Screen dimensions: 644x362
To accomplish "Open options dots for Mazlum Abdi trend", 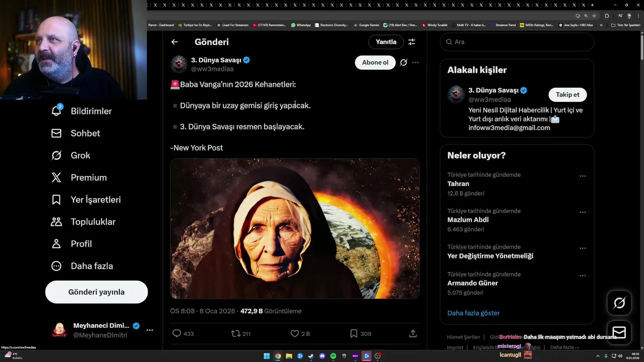I will point(583,212).
